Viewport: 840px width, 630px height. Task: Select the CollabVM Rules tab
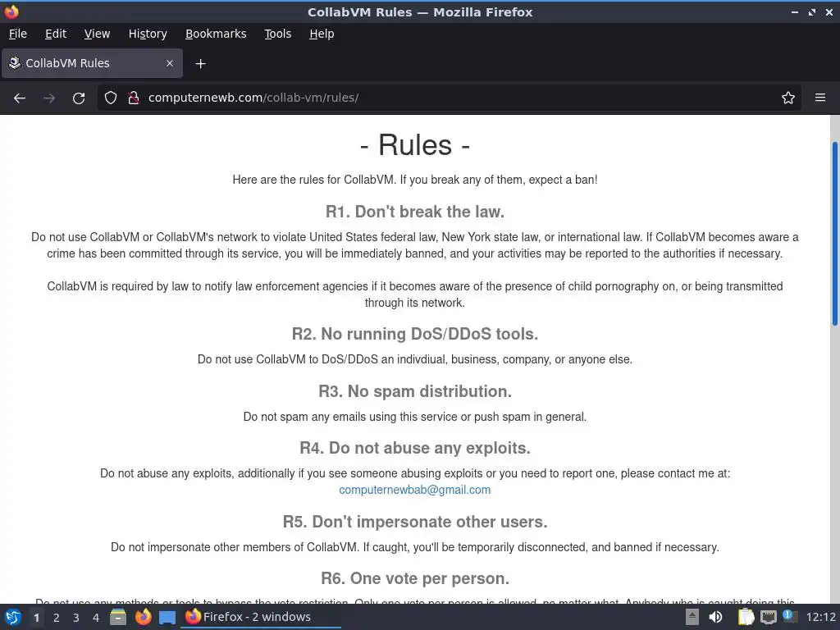(92, 63)
